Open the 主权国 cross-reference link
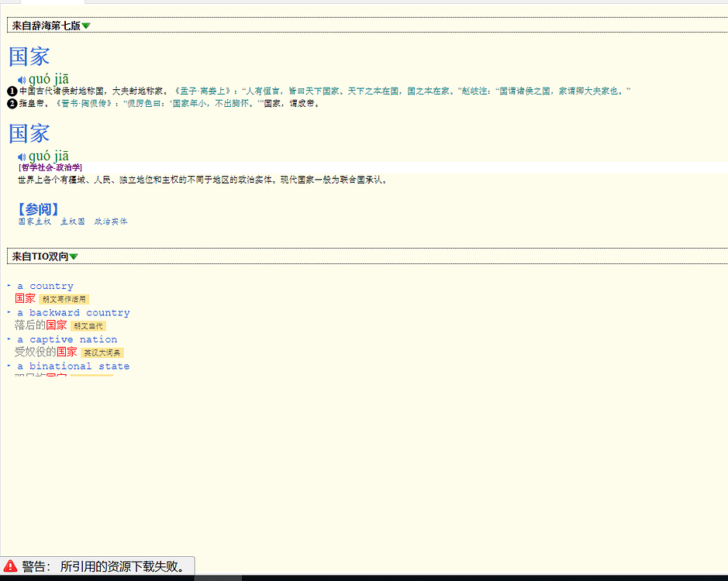 (x=73, y=222)
